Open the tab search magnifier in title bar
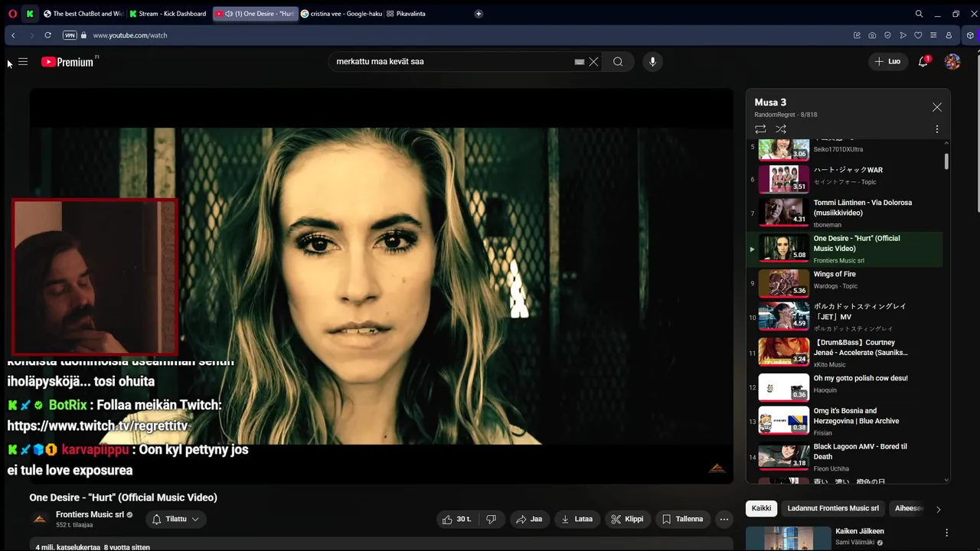Viewport: 980px width, 551px height. 919,14
